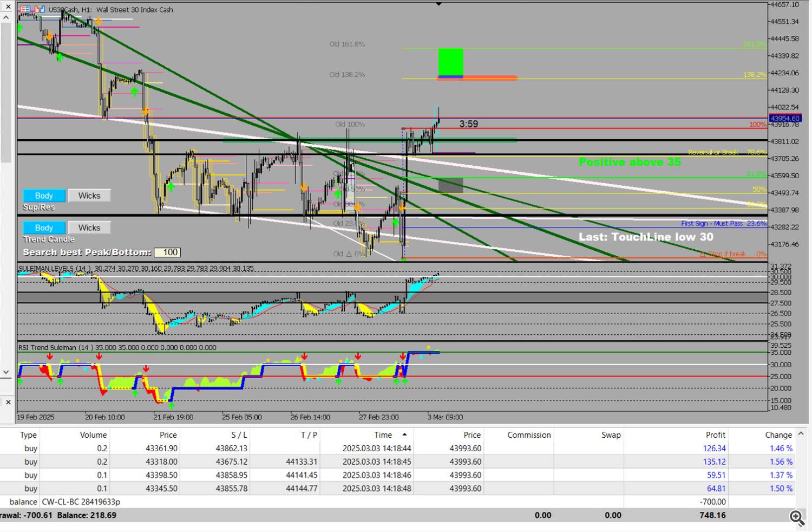This screenshot has width=812, height=532.
Task: Click the Type column header
Action: pos(28,435)
